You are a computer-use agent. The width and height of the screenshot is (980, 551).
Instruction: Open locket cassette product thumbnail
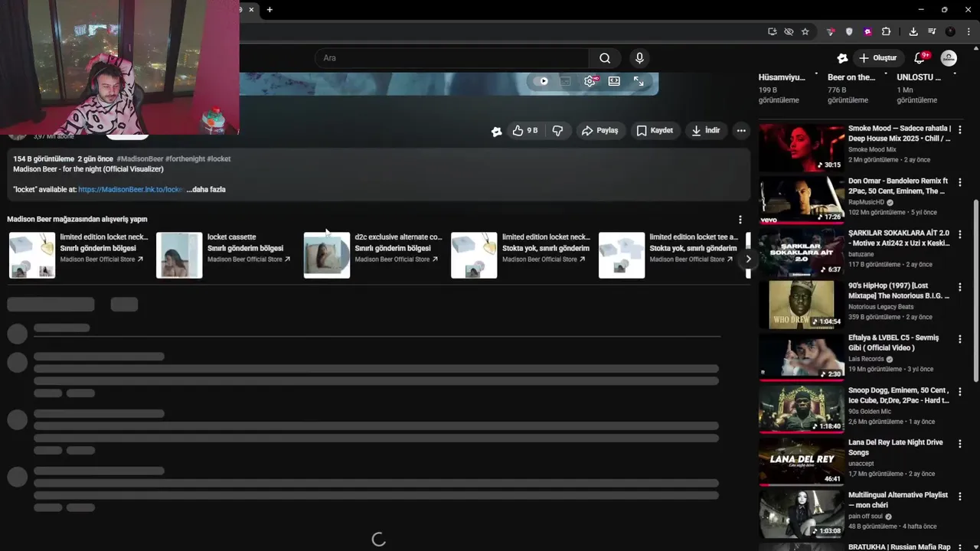pyautogui.click(x=179, y=255)
